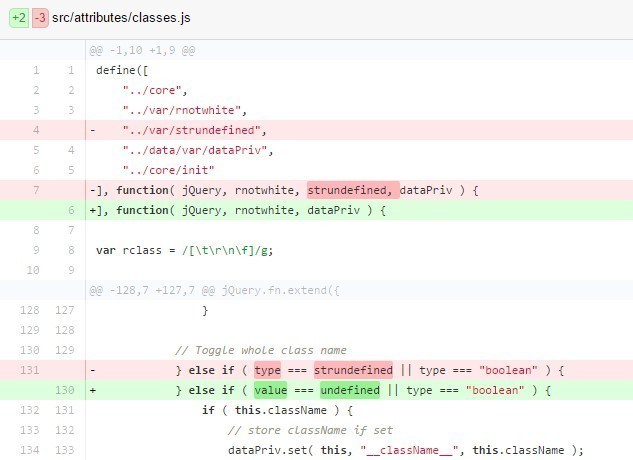
Task: Click the deleted "../var/strundefined" string line
Action: [195, 130]
